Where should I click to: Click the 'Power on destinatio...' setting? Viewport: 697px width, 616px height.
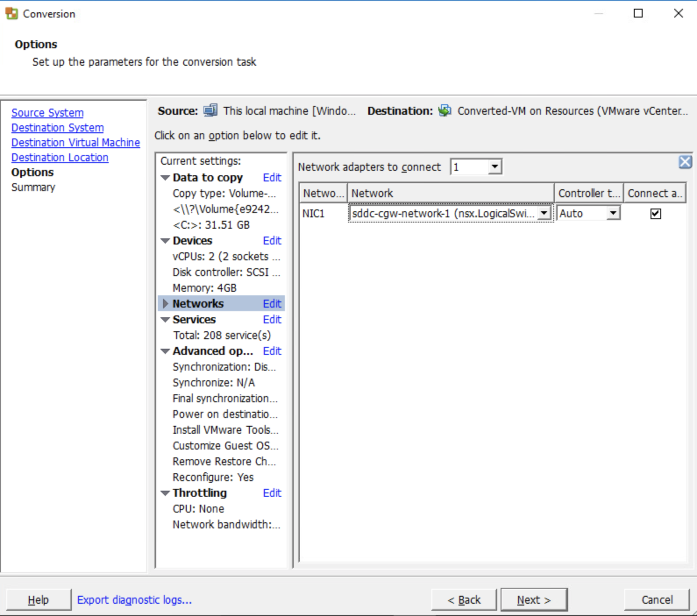coord(225,414)
